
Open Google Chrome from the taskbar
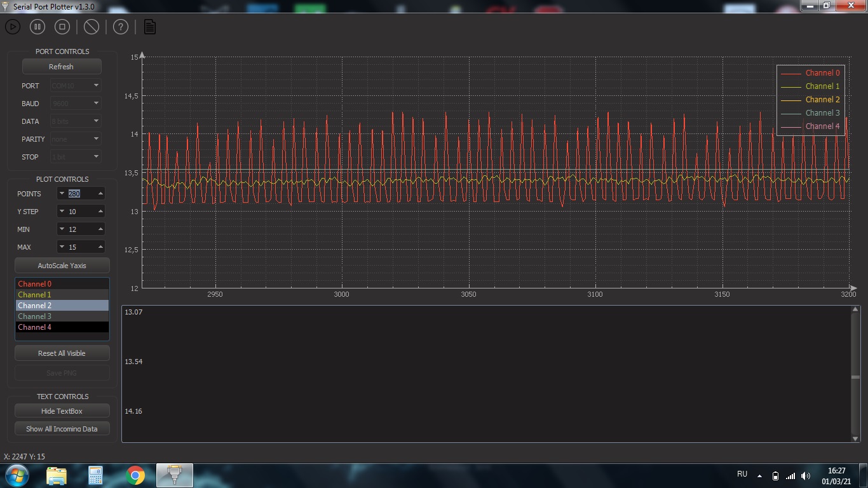click(x=135, y=475)
